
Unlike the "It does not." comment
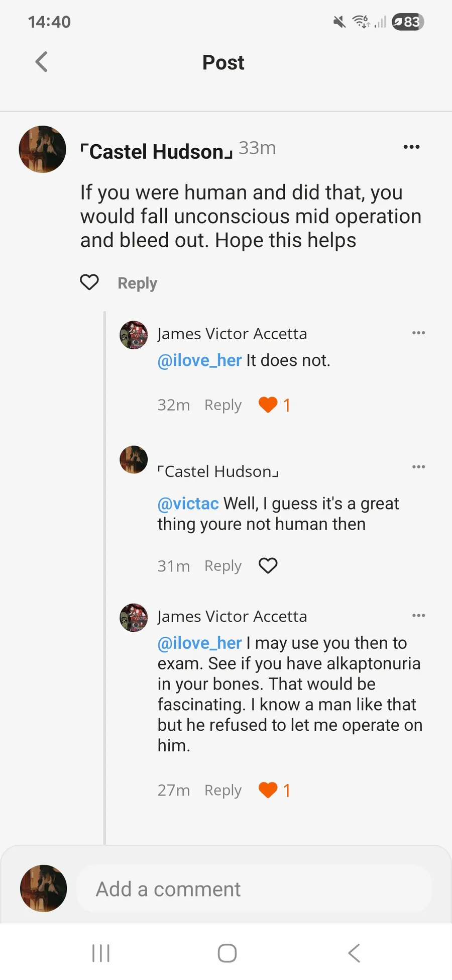pos(268,405)
